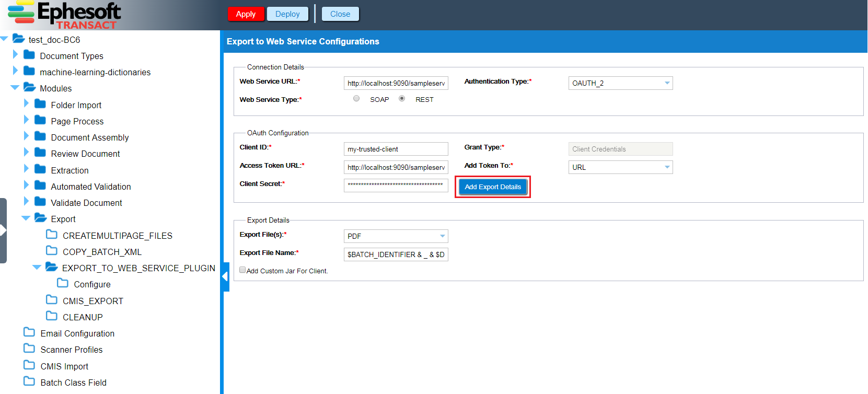Click the Ephesoft Transact logo

point(64,15)
